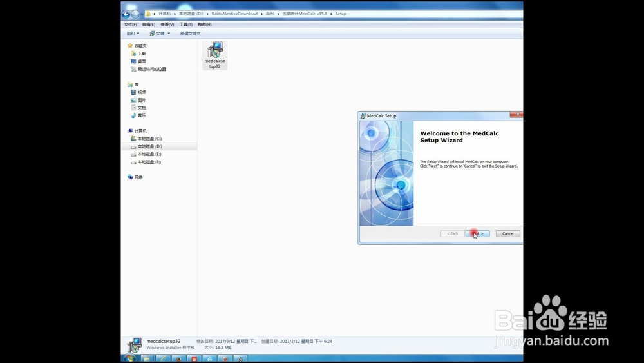Expand breadcrumb arrow after BaiduNetdiskDownload
The height and width of the screenshot is (363, 644).
click(x=261, y=14)
